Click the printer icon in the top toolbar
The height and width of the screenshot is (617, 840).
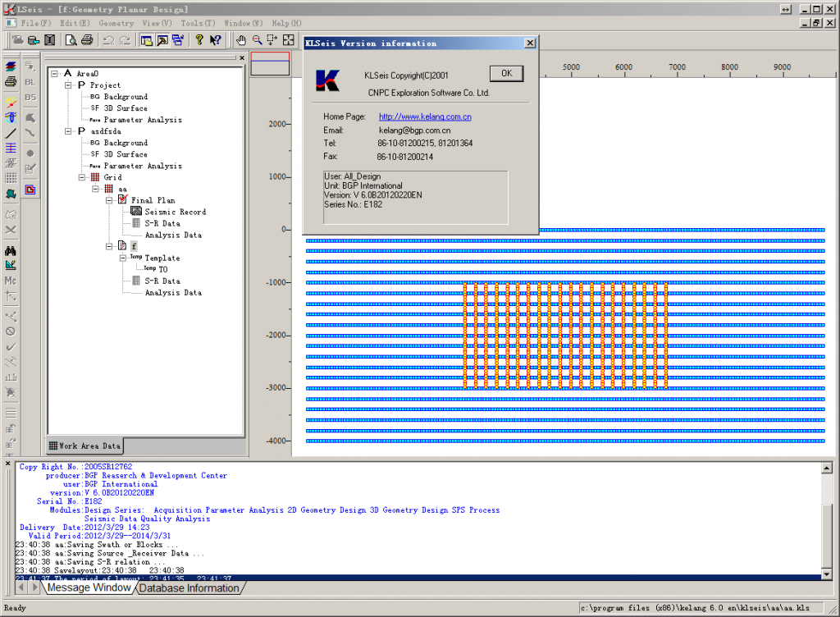click(x=87, y=39)
